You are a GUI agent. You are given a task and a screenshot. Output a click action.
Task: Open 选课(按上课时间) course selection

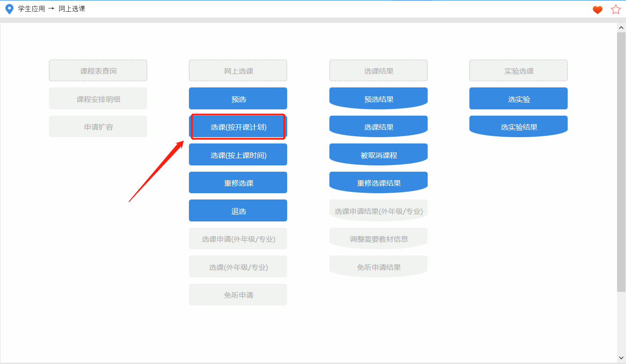tap(238, 154)
